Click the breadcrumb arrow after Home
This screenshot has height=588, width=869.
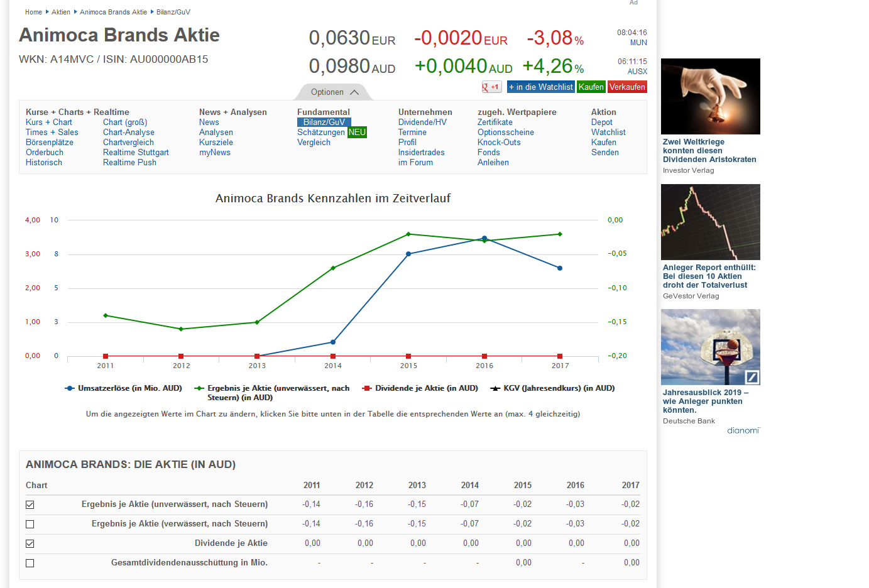(47, 12)
